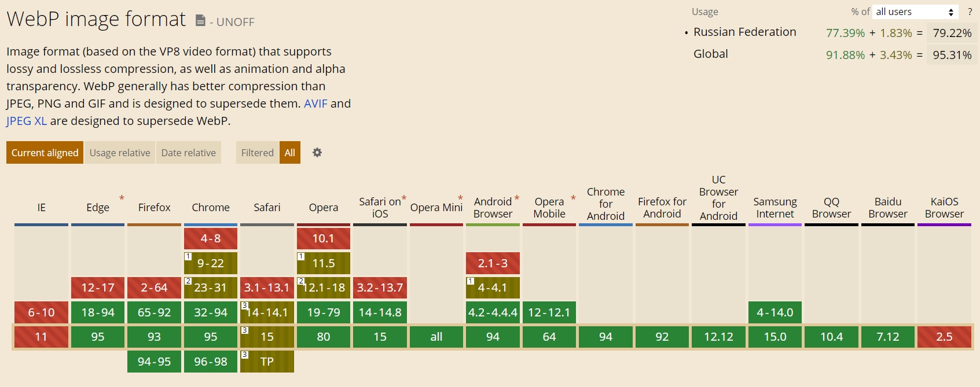This screenshot has height=387, width=980.
Task: Toggle the All browsers view
Action: [290, 153]
